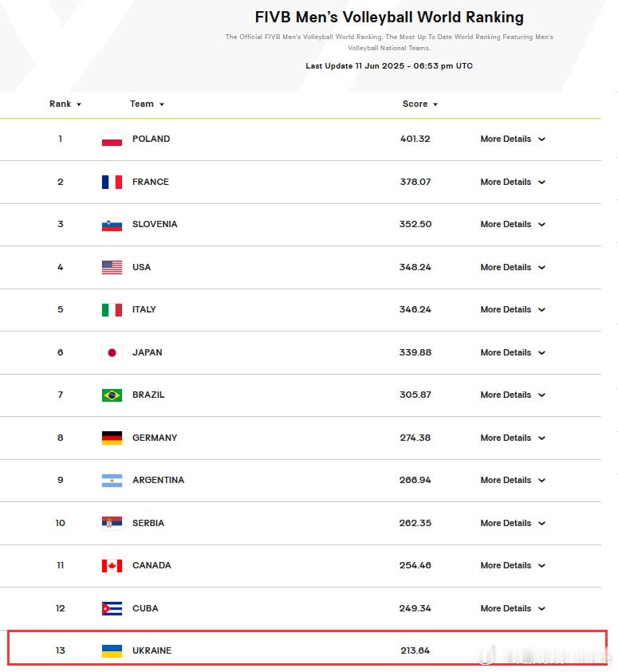The height and width of the screenshot is (672, 618).
Task: Select the Slovenia flag icon
Action: pyautogui.click(x=112, y=225)
